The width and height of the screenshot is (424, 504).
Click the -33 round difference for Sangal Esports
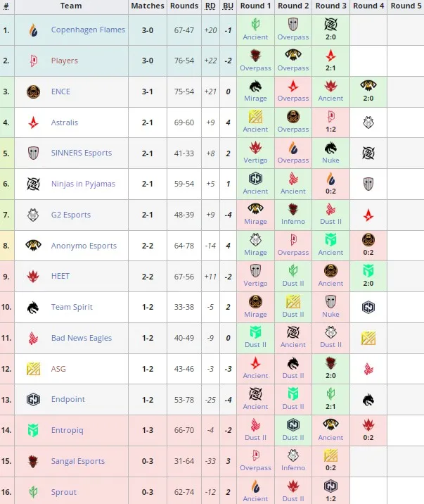coord(210,461)
